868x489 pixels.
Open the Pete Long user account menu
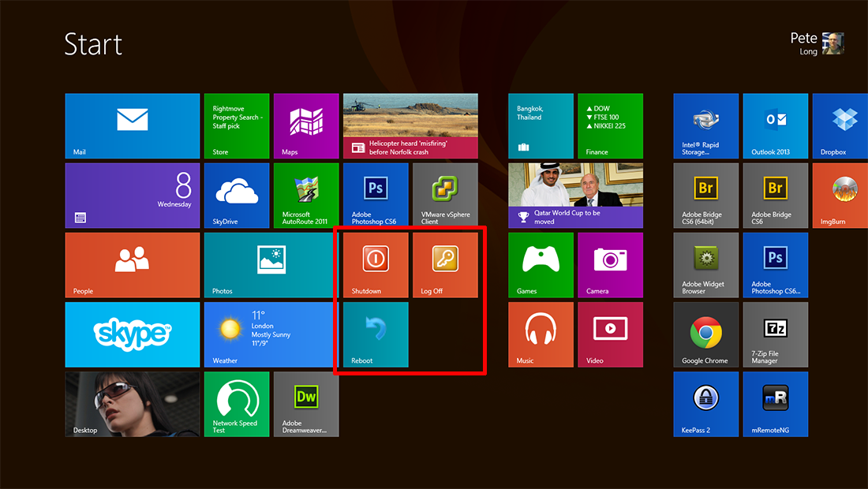(x=817, y=43)
